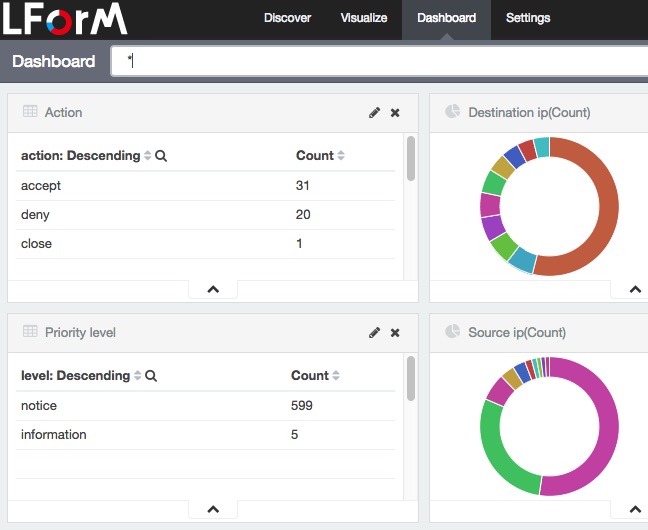
Task: Click table icon beside Priority level title
Action: (x=30, y=331)
